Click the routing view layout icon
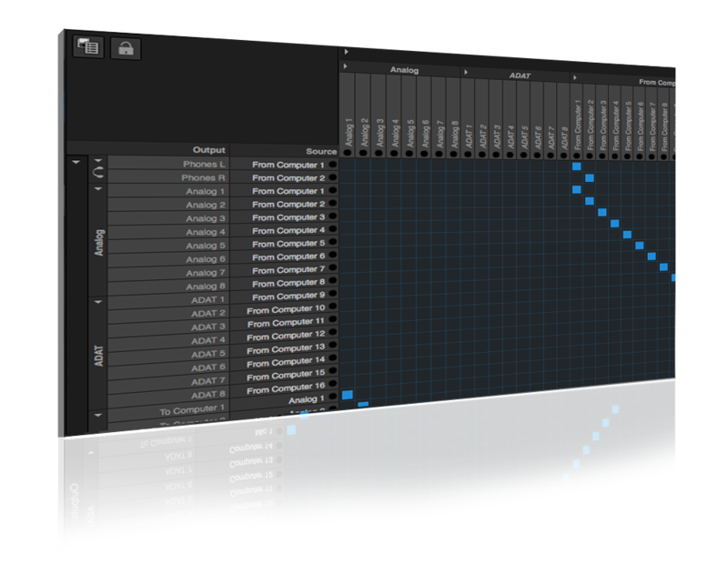 click(x=88, y=46)
